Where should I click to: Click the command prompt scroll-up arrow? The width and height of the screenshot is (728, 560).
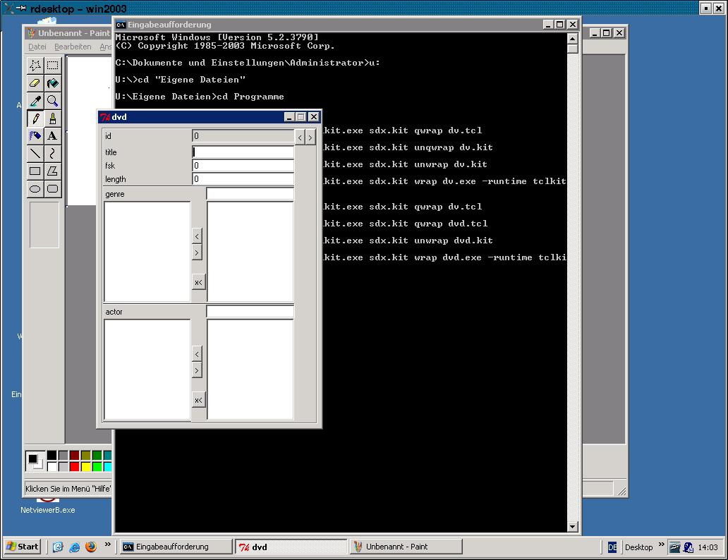click(573, 39)
